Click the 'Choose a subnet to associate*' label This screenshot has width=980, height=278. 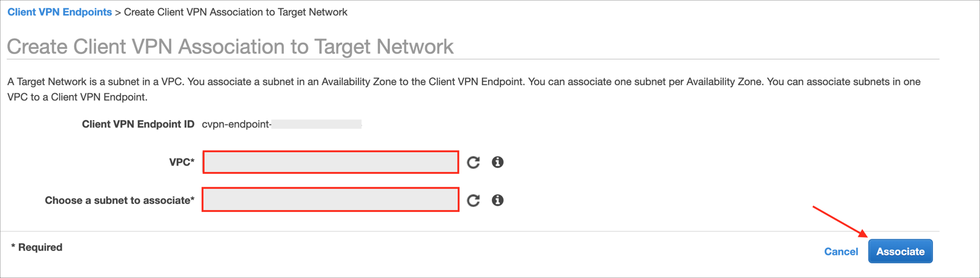pos(119,200)
